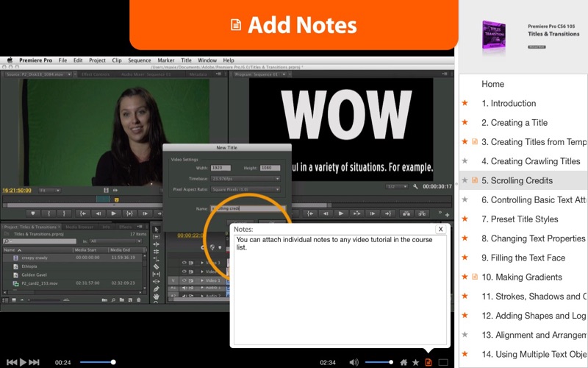Click inside the Notes text area
The width and height of the screenshot is (588, 368).
click(x=340, y=289)
